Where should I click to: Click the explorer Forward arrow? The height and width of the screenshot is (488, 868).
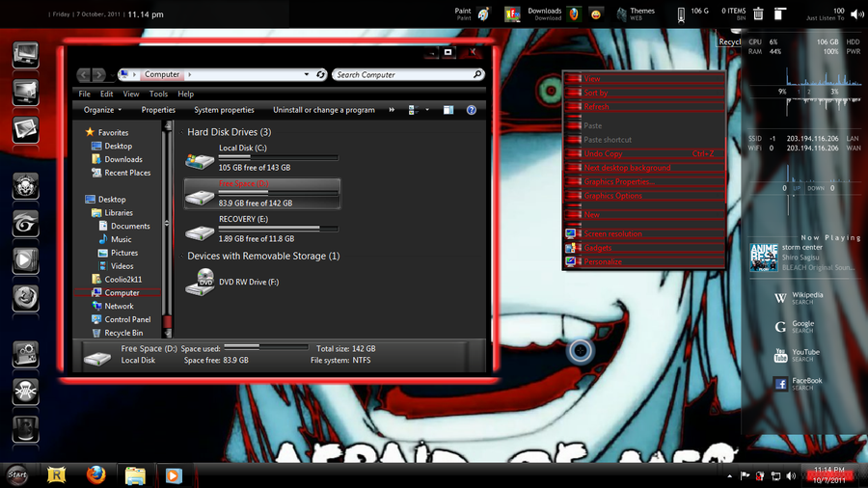click(98, 74)
